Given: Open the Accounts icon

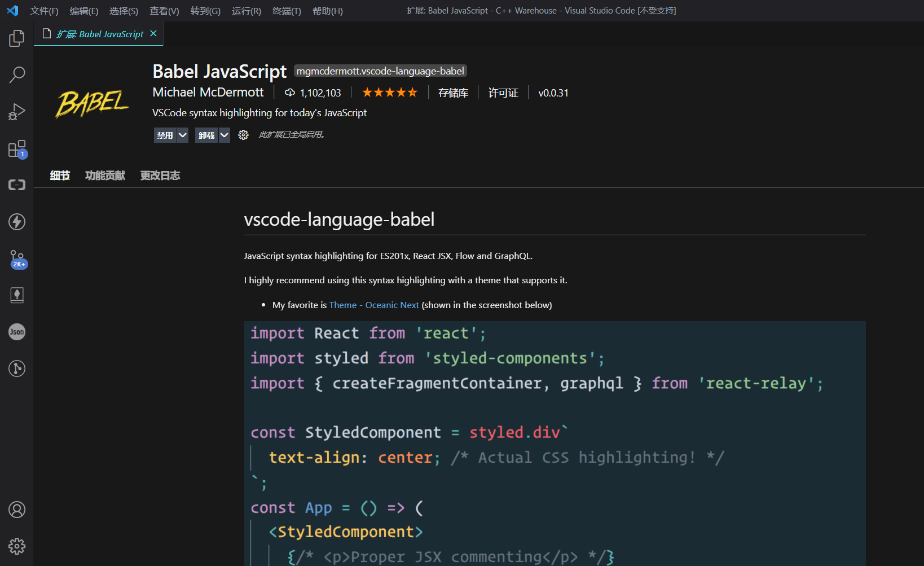Looking at the screenshot, I should (17, 510).
